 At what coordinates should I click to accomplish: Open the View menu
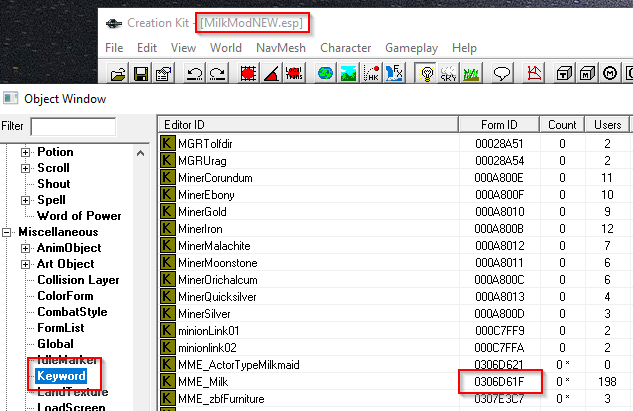[183, 48]
